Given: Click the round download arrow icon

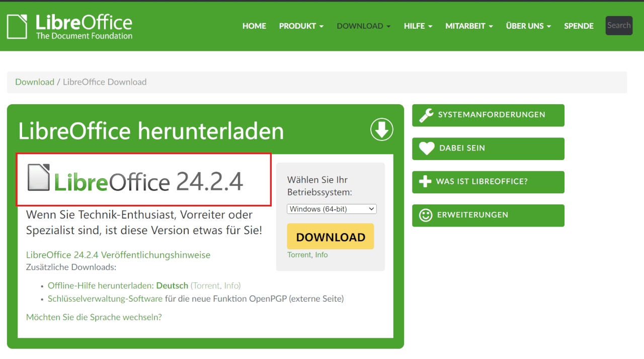Looking at the screenshot, I should click(x=382, y=130).
